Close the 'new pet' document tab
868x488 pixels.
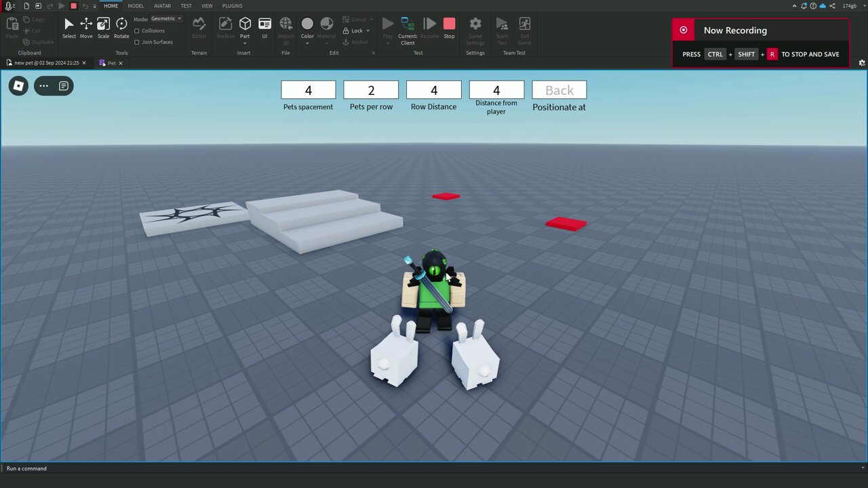(x=84, y=63)
